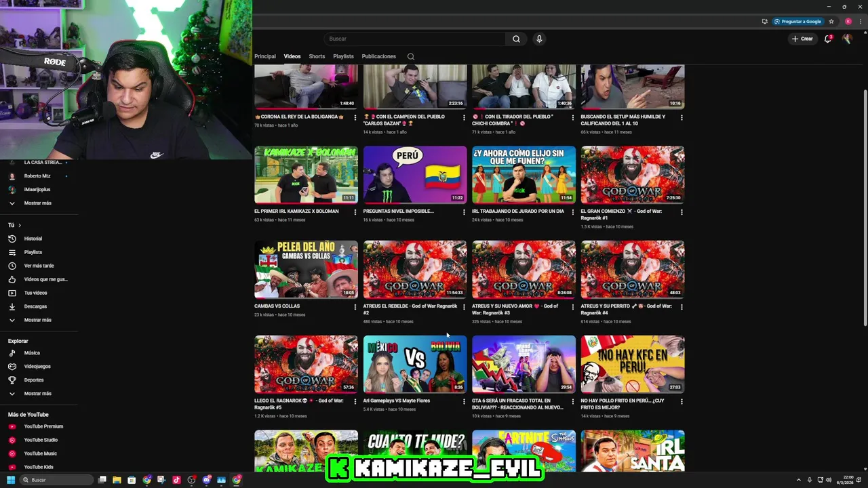The height and width of the screenshot is (488, 868).
Task: Play ¿Y AHORA CÓMO ELIJO thumbnail
Action: pos(524,174)
